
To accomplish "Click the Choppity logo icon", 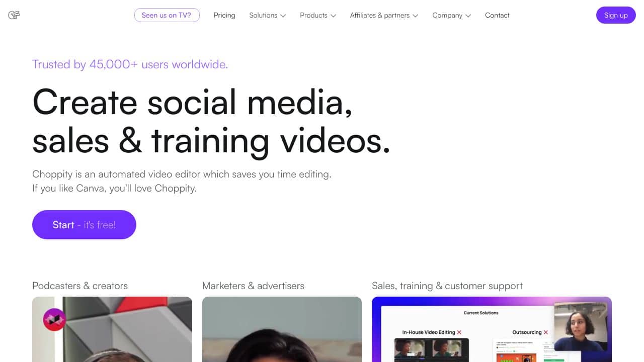I will point(14,15).
